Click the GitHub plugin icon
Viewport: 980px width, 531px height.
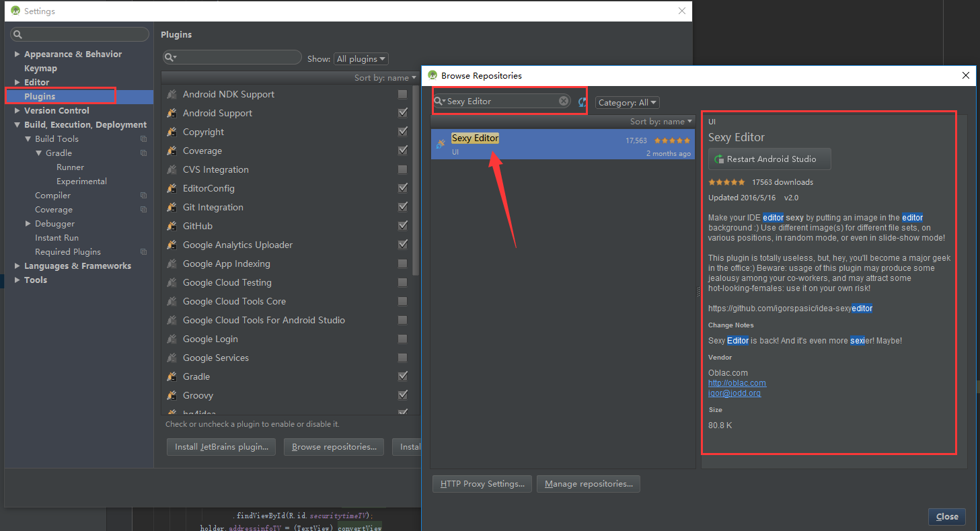172,227
